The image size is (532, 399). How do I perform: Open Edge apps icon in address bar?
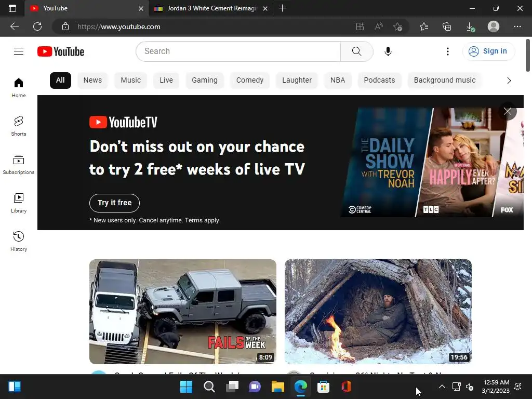pos(360,26)
